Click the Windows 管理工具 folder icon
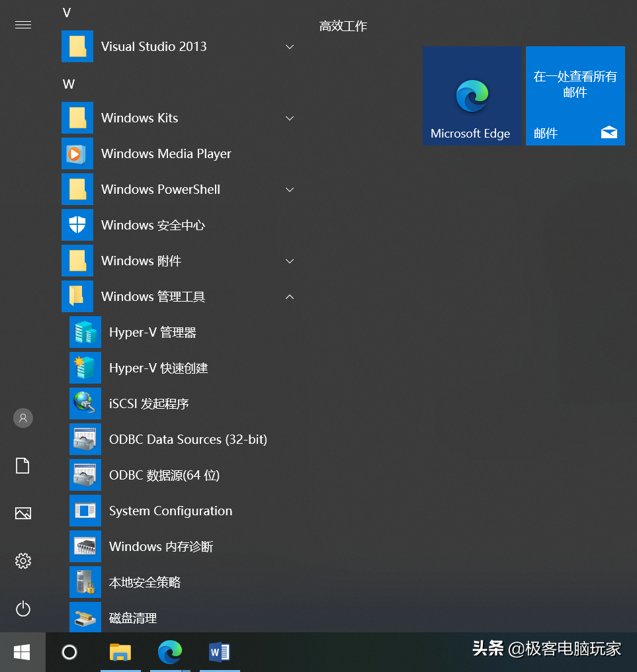 (77, 296)
